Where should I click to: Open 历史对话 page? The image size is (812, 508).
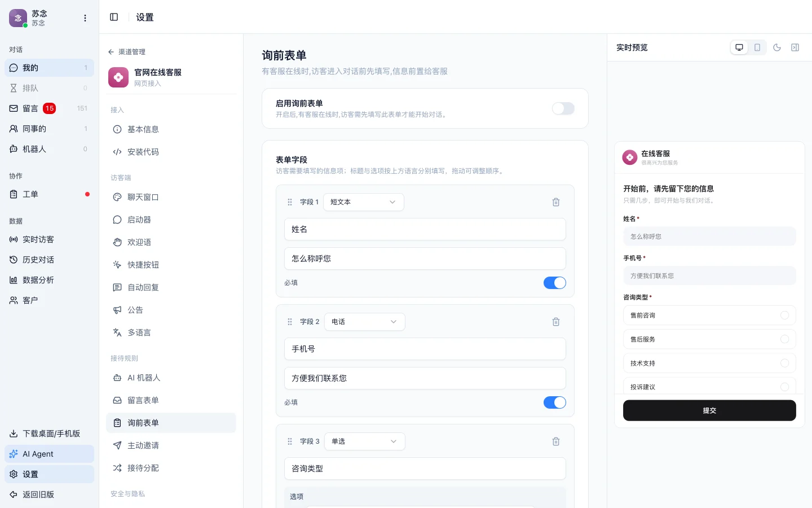49,260
